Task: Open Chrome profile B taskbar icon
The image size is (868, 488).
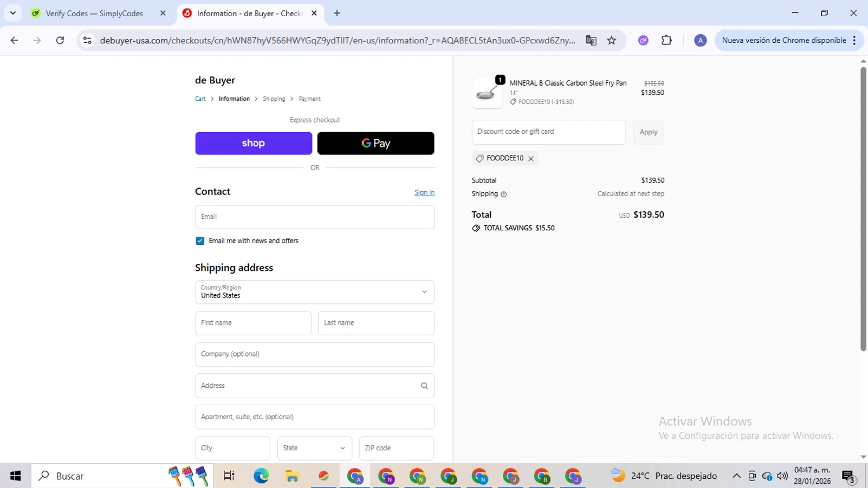Action: click(x=542, y=476)
